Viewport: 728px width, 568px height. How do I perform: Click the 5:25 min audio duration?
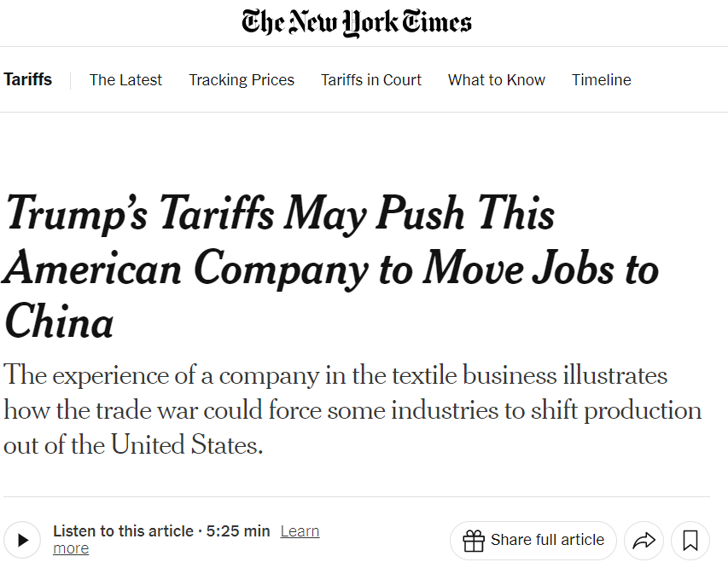(238, 531)
